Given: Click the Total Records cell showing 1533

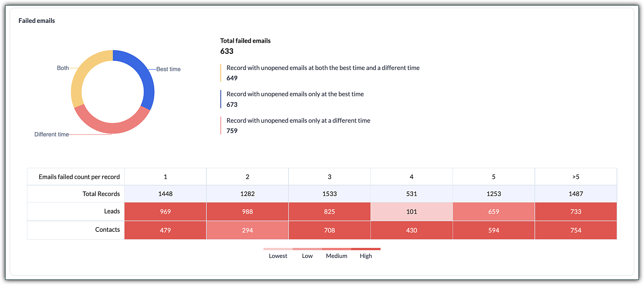Looking at the screenshot, I should [329, 194].
